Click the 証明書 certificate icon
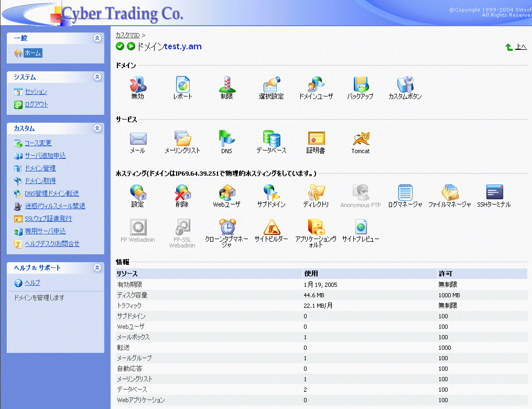532x409 pixels. 316,139
